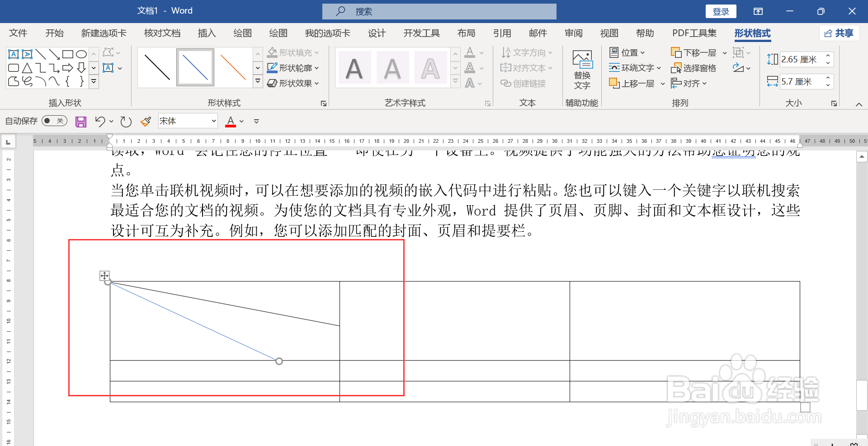
Task: Open the 下移一层 send backward arrow
Action: [x=725, y=53]
